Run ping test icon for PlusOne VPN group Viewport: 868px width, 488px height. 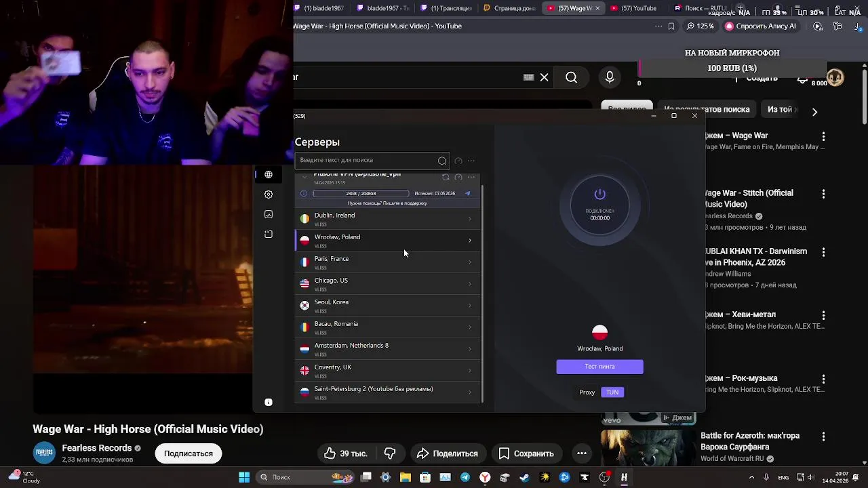coord(458,177)
